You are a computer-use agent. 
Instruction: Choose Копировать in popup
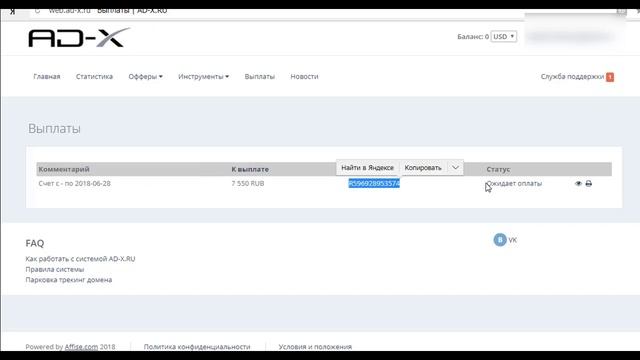[423, 168]
